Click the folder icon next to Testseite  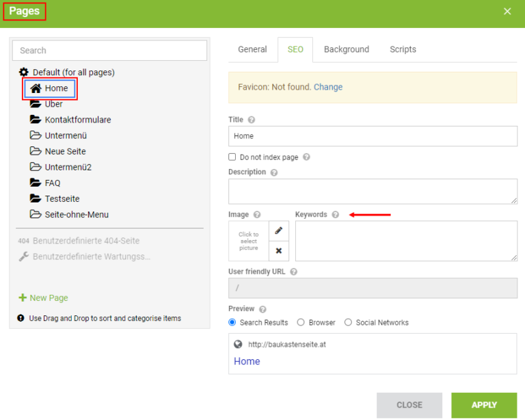[x=36, y=198]
